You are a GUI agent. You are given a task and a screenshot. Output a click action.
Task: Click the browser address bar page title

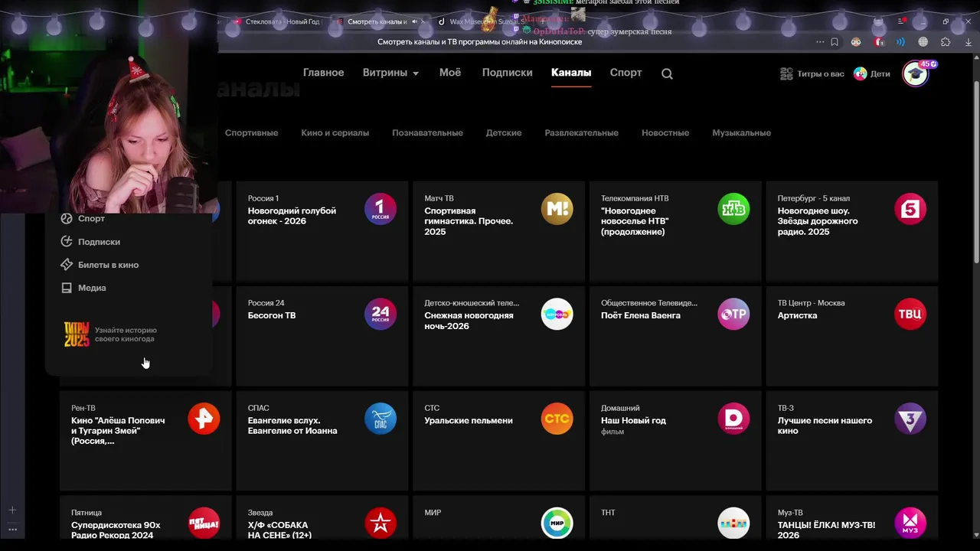tap(480, 42)
